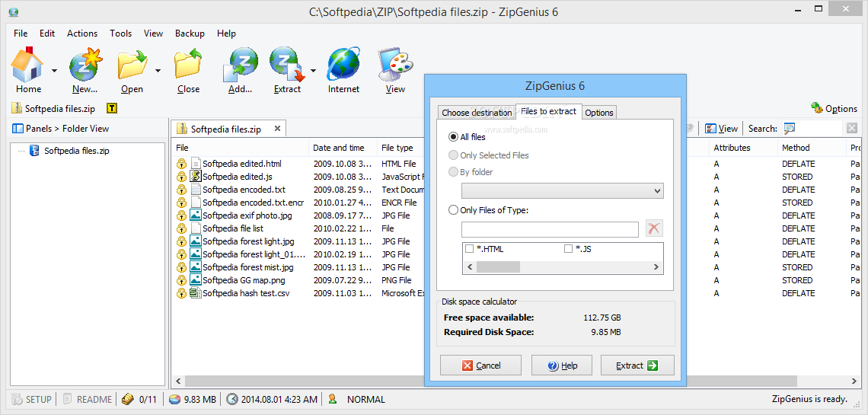Click the Extract button in dialog

tap(637, 366)
